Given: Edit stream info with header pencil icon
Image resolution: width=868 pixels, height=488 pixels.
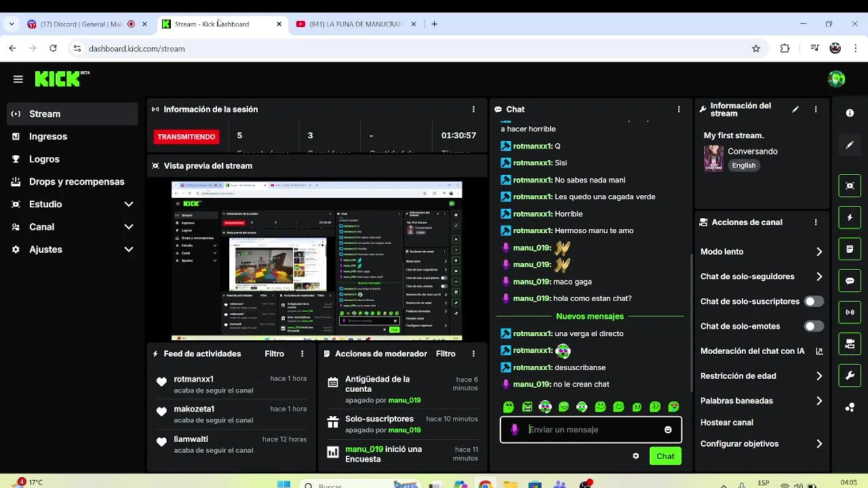Looking at the screenshot, I should coord(795,109).
